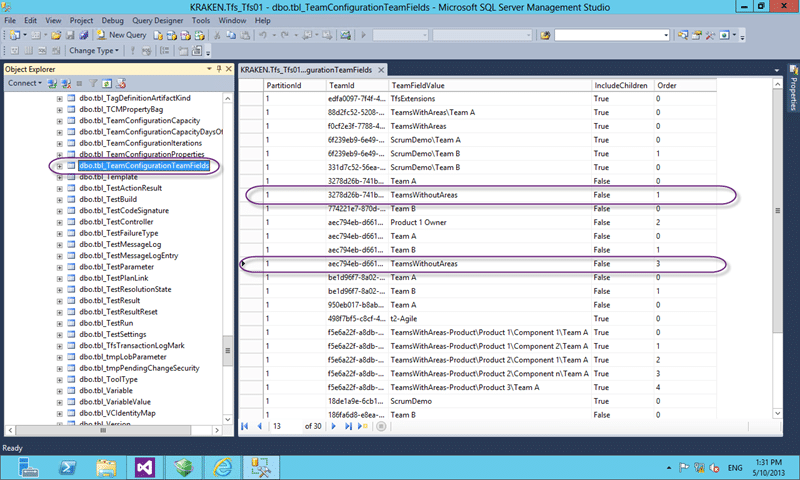Click Object Explorer Disconnect icon
The width and height of the screenshot is (800, 480).
[66, 83]
